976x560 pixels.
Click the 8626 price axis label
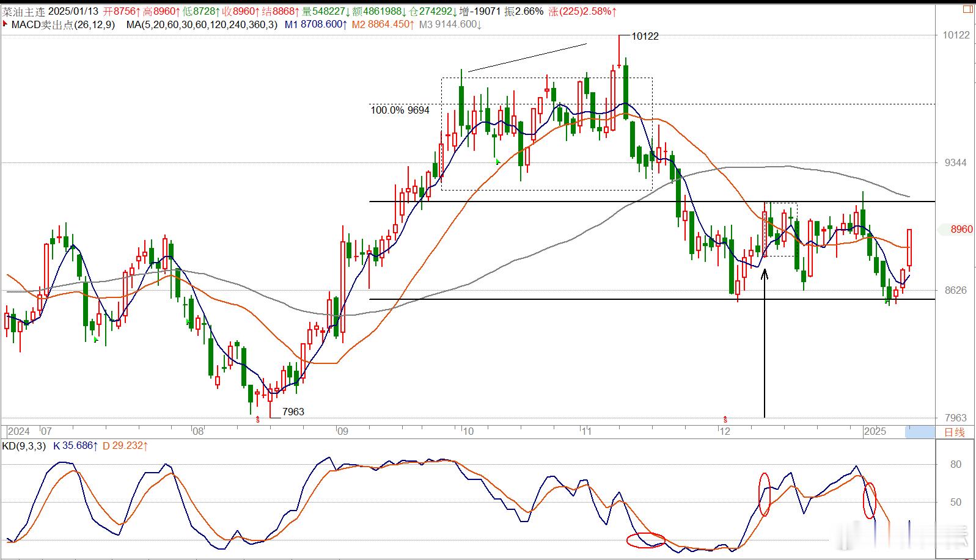pyautogui.click(x=955, y=290)
